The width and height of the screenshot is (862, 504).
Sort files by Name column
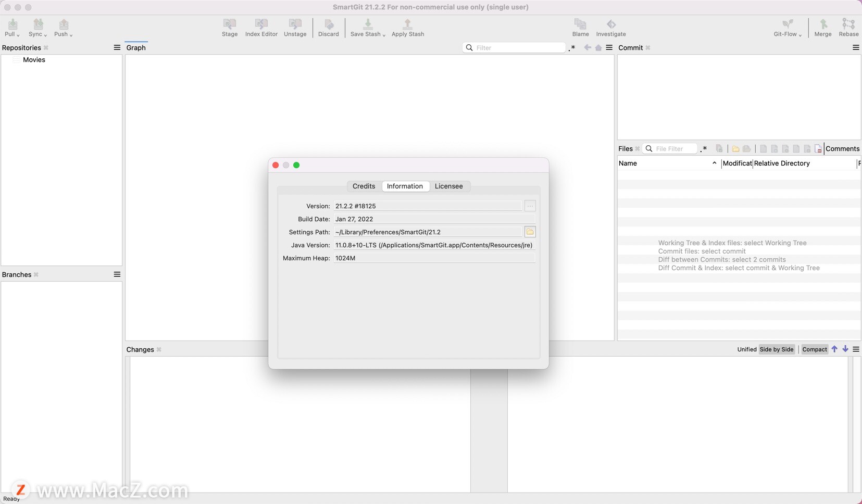(669, 163)
